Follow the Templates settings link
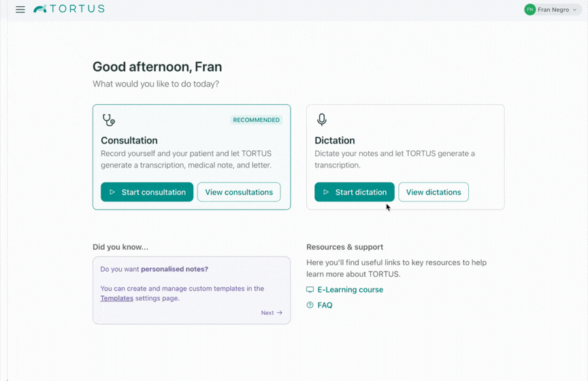 point(117,298)
